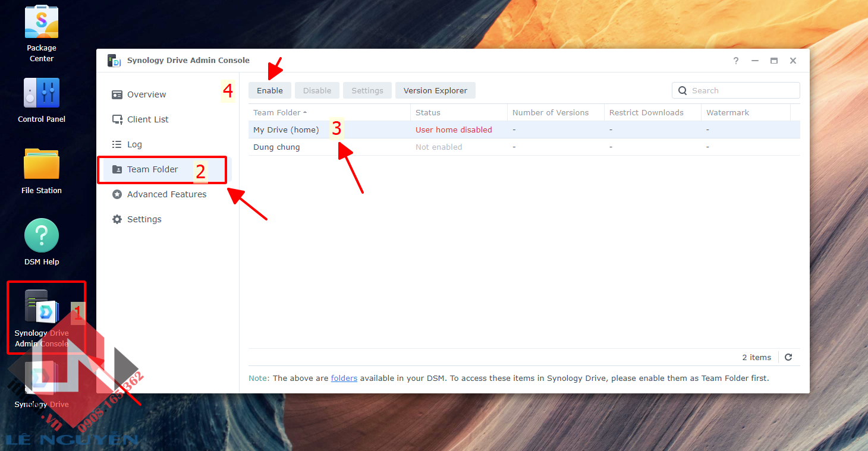Select the My Drive (home) row
868x451 pixels.
tap(524, 130)
